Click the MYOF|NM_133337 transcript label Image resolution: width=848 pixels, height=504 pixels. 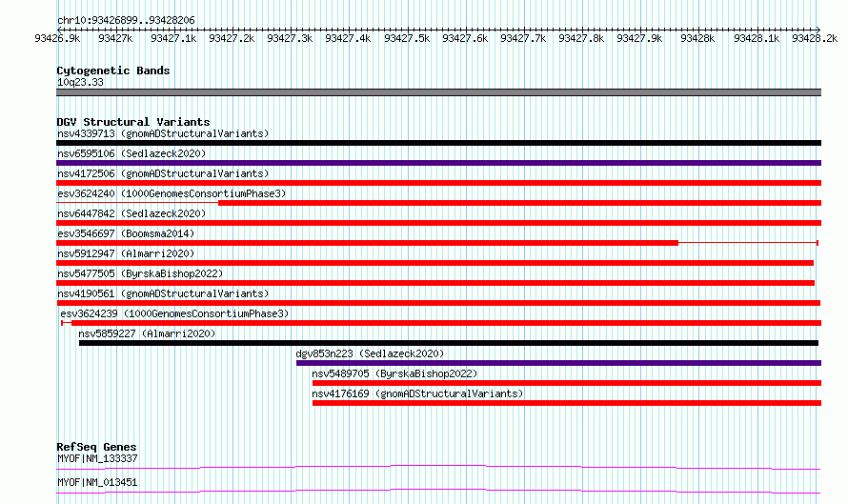pyautogui.click(x=97, y=458)
